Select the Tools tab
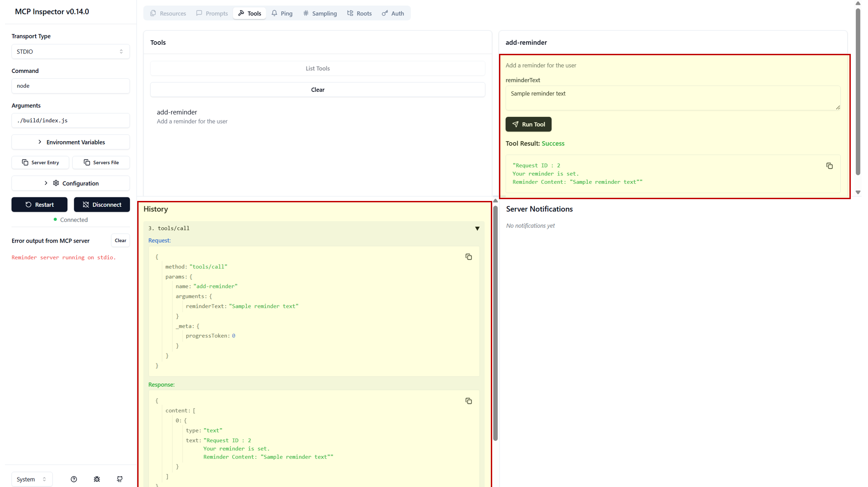Image resolution: width=868 pixels, height=487 pixels. pos(249,14)
